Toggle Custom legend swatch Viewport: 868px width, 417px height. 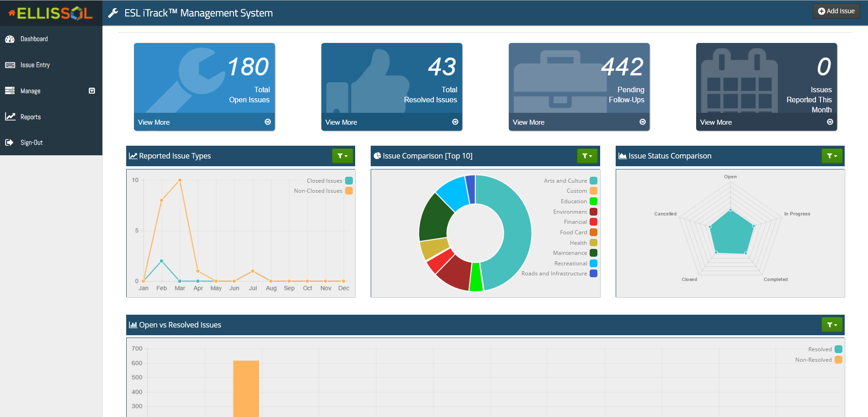[x=593, y=191]
